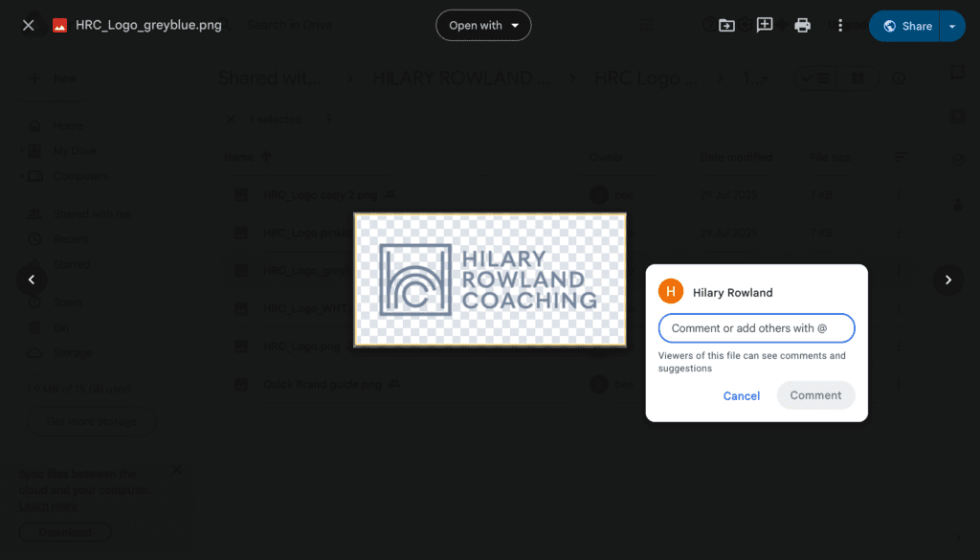Screen dimensions: 980x560
Task: Click the Download button in sync banner
Action: point(65,532)
